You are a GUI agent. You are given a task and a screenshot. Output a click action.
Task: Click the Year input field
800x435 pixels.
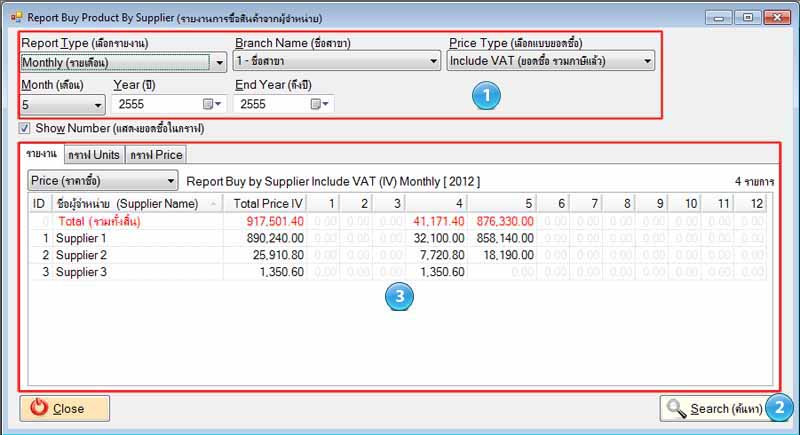click(155, 104)
